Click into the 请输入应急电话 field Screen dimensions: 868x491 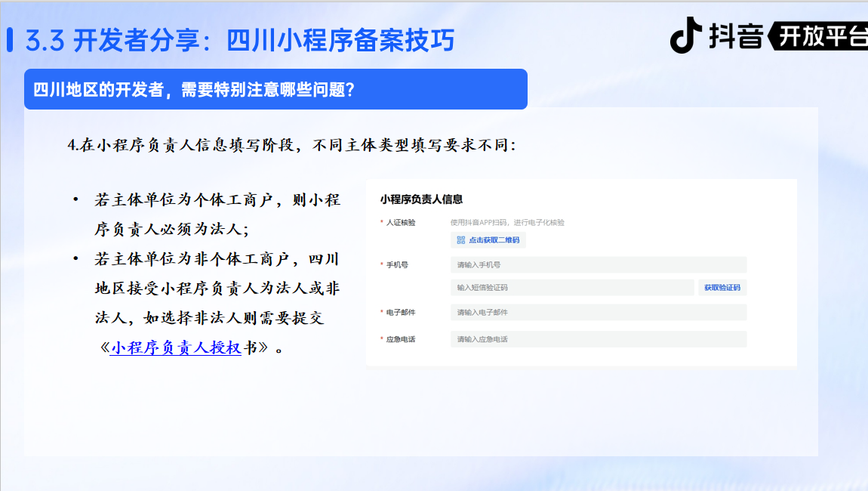(x=598, y=340)
